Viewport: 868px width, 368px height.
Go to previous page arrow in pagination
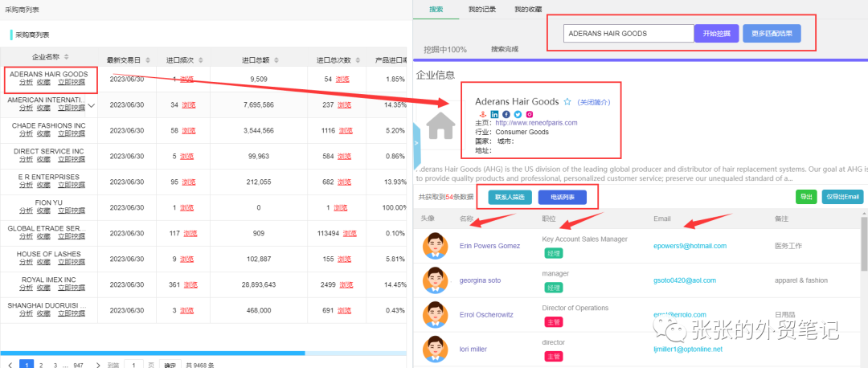click(10, 366)
